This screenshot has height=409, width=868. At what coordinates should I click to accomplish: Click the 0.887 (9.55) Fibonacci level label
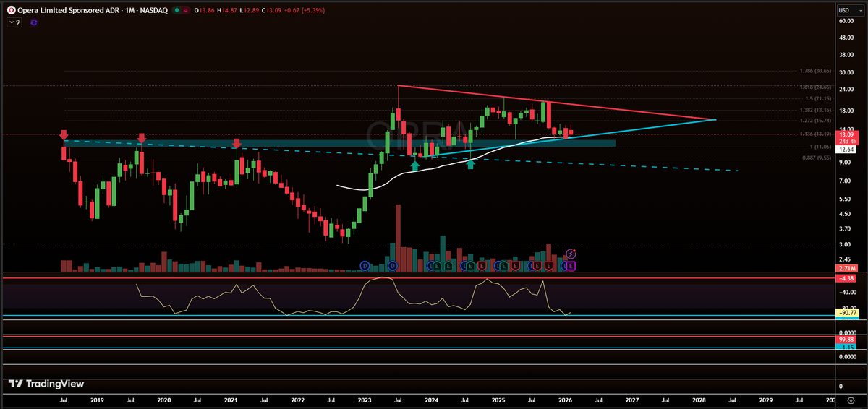click(817, 158)
